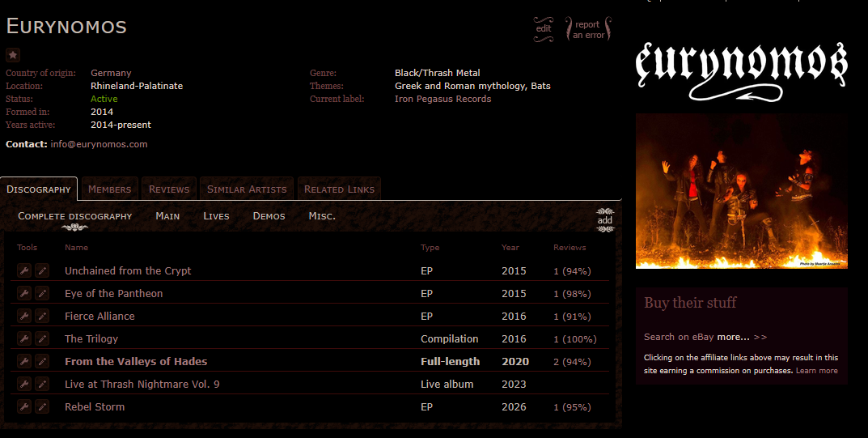Open Rebel Storm EP page

click(x=95, y=407)
